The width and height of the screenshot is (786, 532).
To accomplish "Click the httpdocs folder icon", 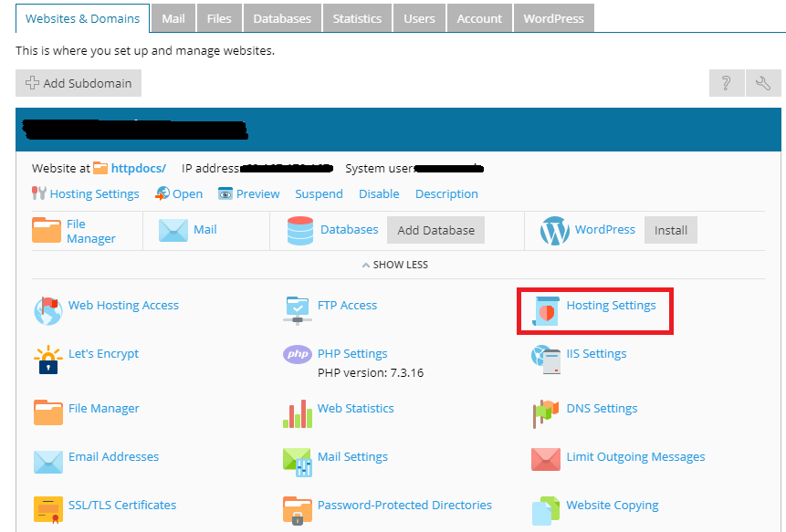I will [100, 168].
